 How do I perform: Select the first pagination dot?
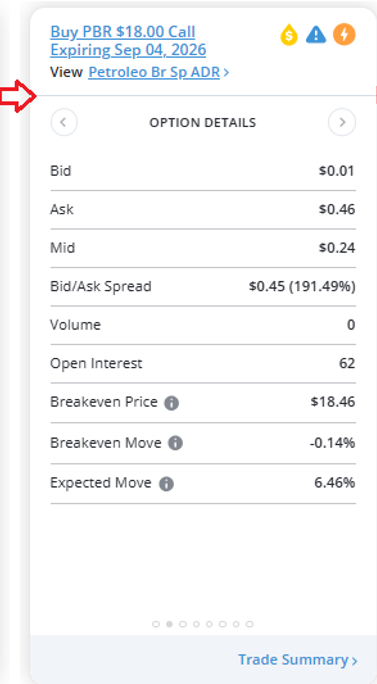coord(156,624)
